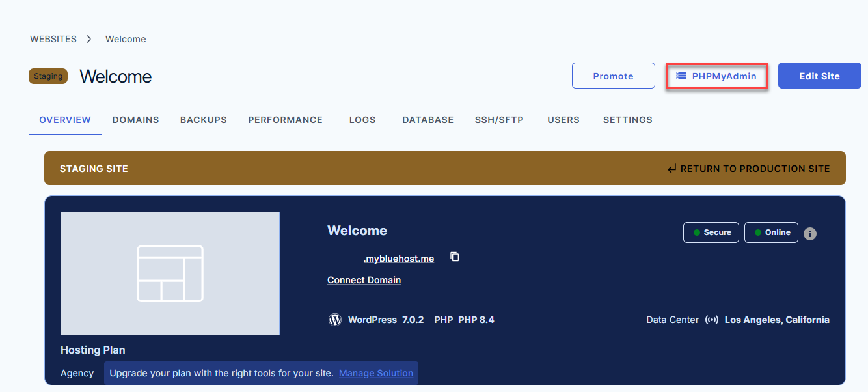Image resolution: width=868 pixels, height=392 pixels.
Task: Copy the mybluehost.me URL icon
Action: tap(455, 257)
